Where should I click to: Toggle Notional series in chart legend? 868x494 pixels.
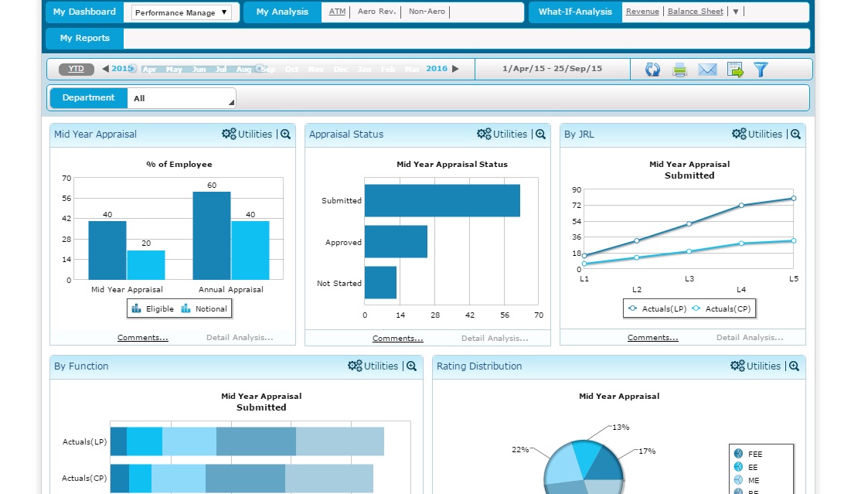coord(204,308)
